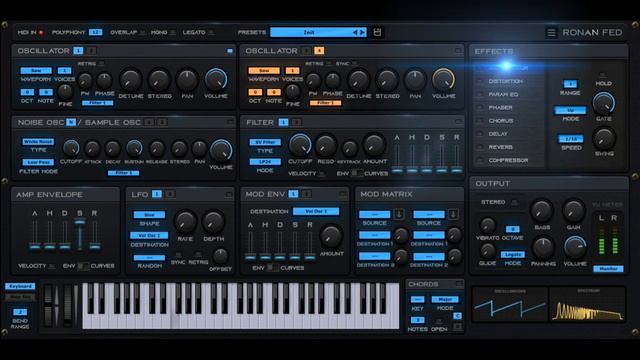640x360 pixels.
Task: Toggle the Filter Velocity switch
Action: point(322,174)
